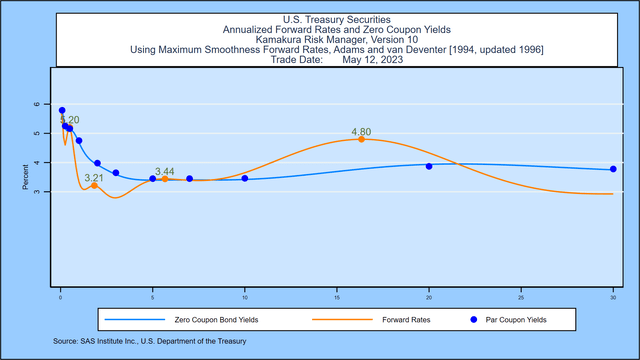Select the 7-year par coupon yield dot
Image resolution: width=640 pixels, height=360 pixels.
click(189, 179)
